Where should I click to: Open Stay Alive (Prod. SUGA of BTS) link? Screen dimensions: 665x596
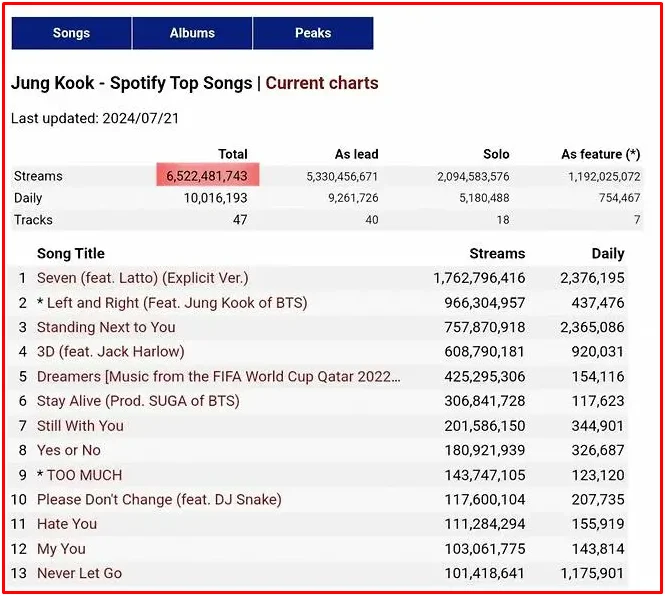pyautogui.click(x=138, y=401)
